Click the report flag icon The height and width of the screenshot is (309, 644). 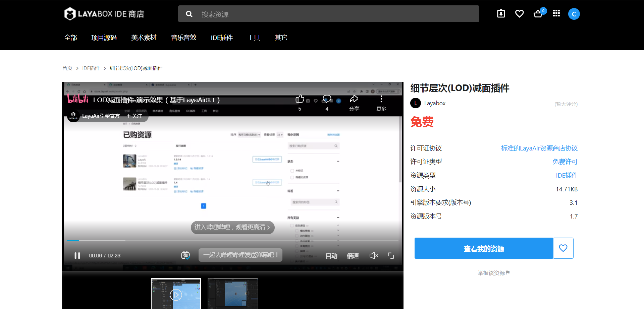(508, 272)
